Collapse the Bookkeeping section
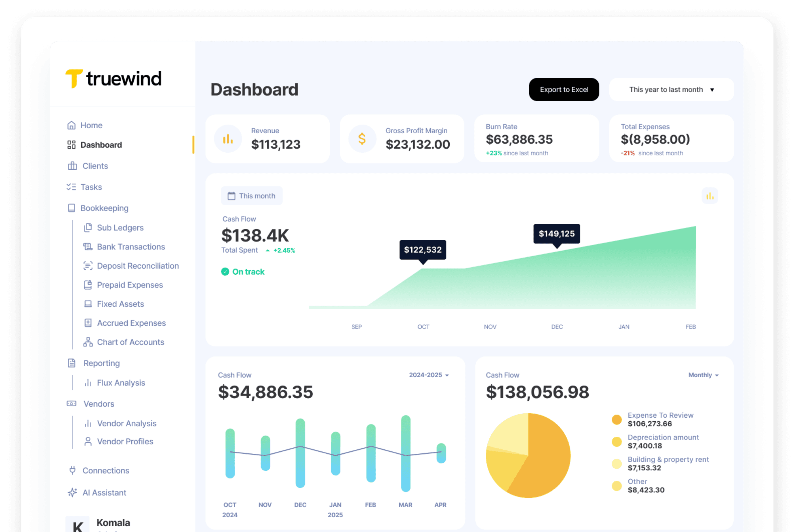Viewport: 798px width, 532px height. (x=104, y=208)
